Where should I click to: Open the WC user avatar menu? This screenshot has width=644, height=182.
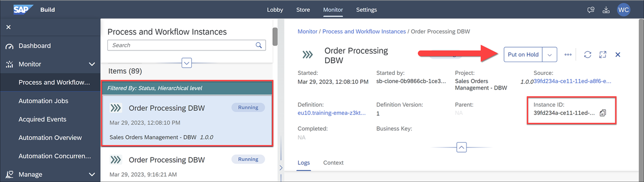pyautogui.click(x=623, y=9)
